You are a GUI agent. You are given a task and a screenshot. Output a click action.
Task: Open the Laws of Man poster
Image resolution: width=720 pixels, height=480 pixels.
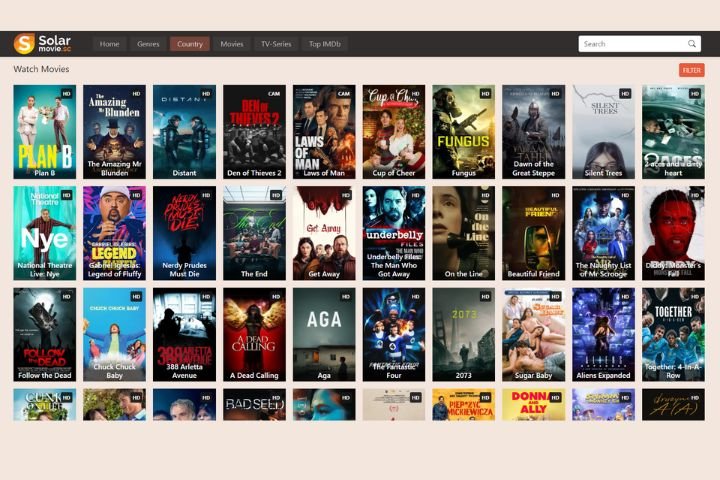(324, 132)
